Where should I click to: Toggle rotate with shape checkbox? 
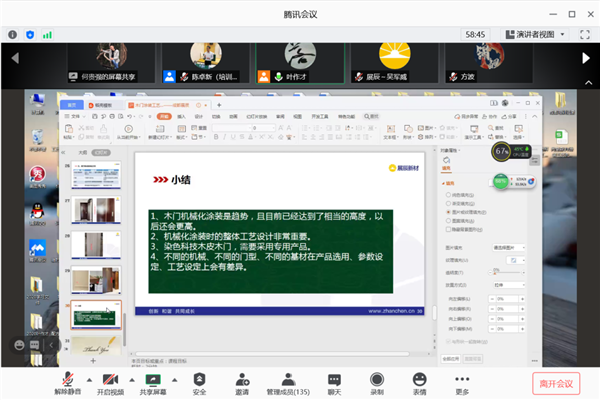tap(448, 341)
